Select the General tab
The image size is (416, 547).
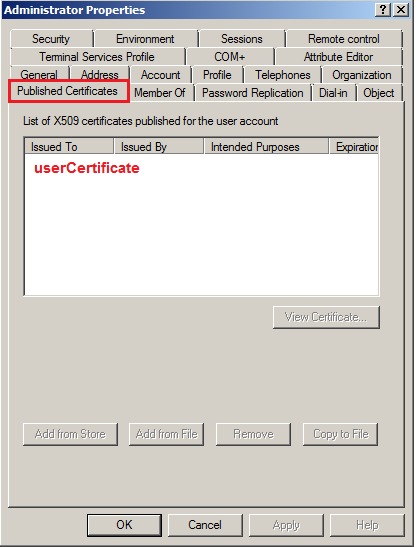(x=39, y=74)
